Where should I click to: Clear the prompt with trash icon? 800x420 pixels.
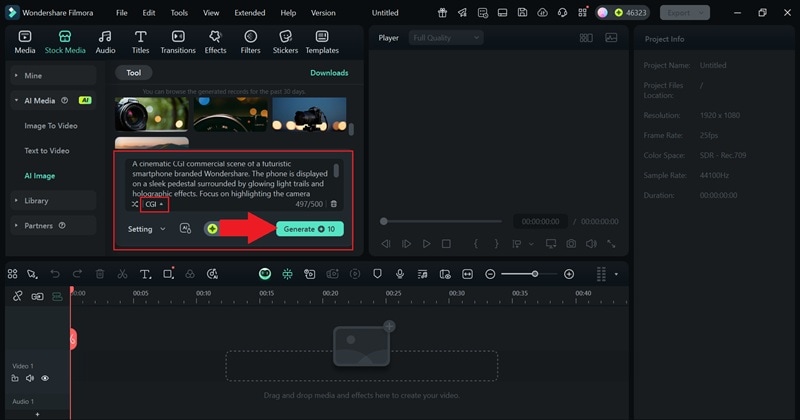[x=334, y=204]
